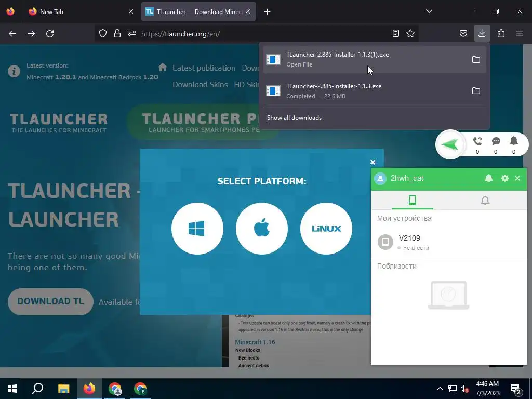This screenshot has height=399, width=532.
Task: Click the page vertical scrollbar
Action: point(528,205)
